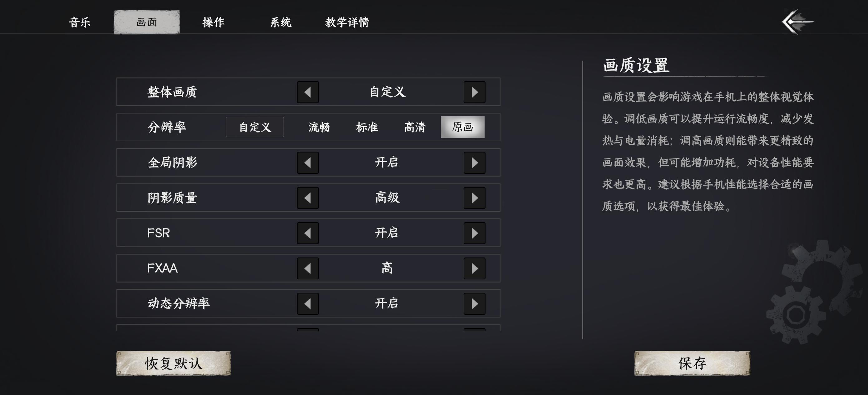
Task: Choose 高清 resolution option
Action: coord(415,127)
